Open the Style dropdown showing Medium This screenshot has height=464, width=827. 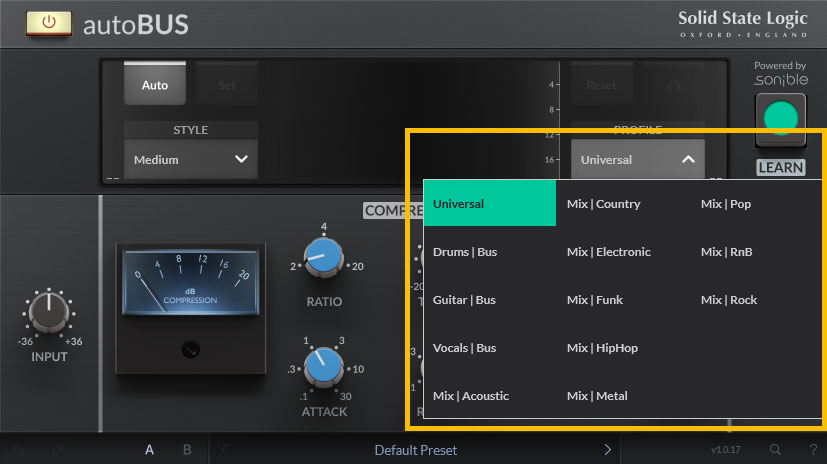[190, 159]
